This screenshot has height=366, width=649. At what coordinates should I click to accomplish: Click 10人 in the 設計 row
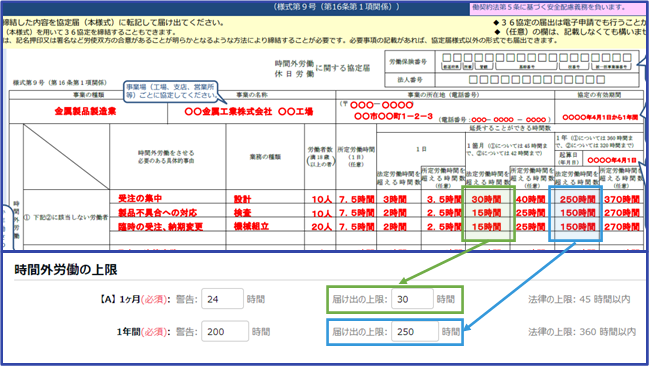pos(322,199)
